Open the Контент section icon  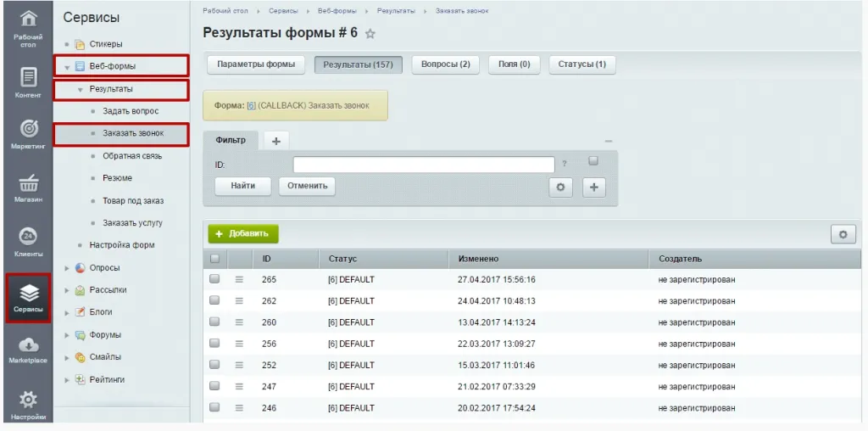29,78
